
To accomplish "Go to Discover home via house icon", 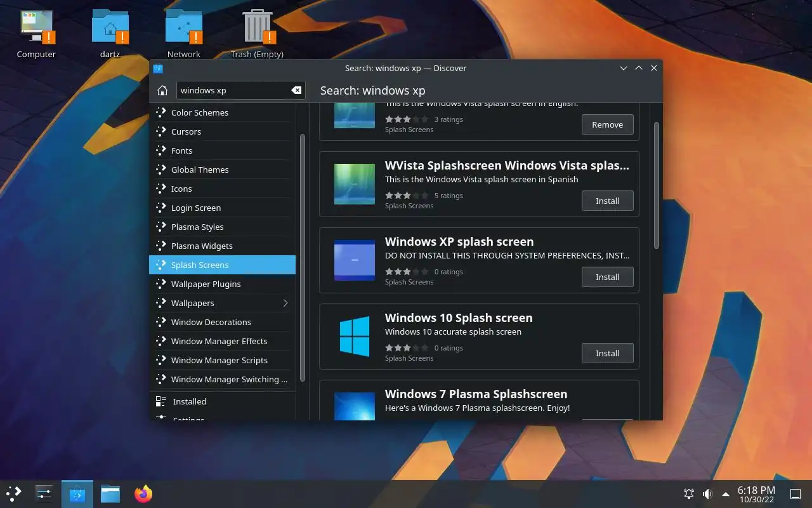I will coord(162,90).
